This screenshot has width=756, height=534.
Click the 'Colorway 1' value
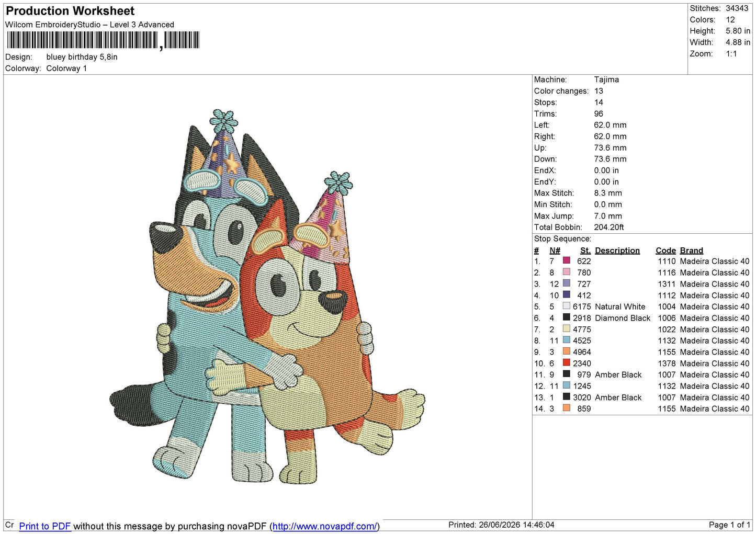[x=66, y=69]
